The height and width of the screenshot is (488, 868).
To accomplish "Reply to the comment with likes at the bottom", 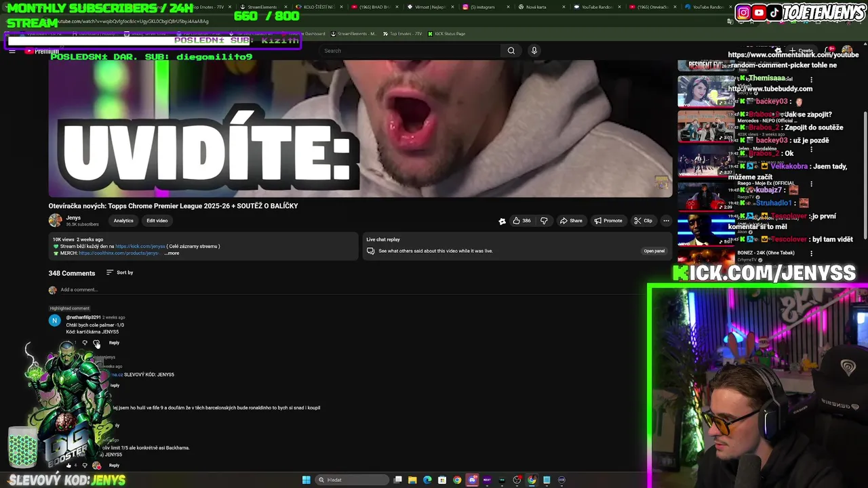I will click(x=114, y=465).
